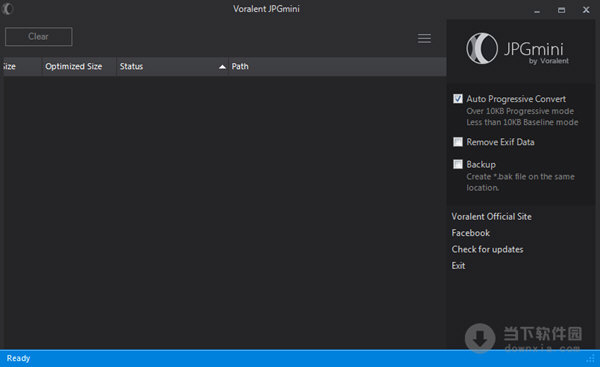Sort by Optimized Size column header
Viewport: 600px width, 367px height.
[79, 67]
